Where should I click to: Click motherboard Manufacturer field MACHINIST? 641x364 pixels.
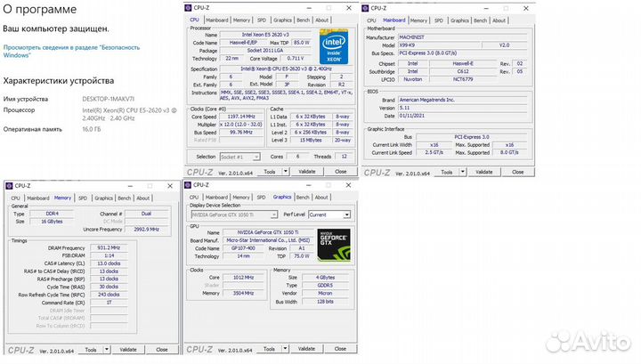coord(463,37)
